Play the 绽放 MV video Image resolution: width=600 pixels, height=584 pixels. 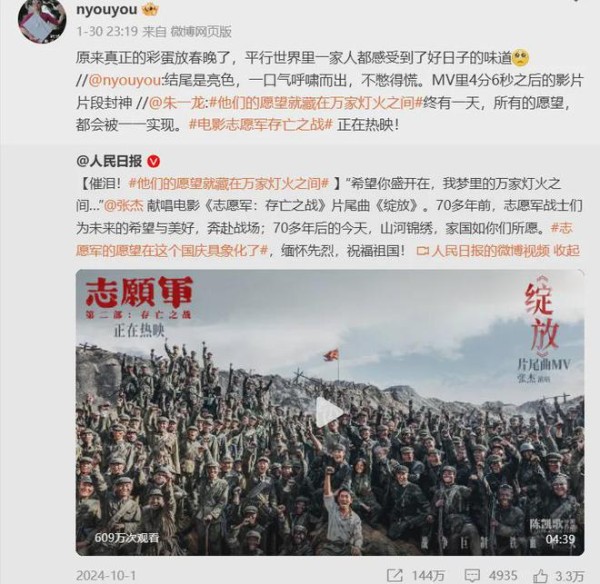(x=330, y=413)
